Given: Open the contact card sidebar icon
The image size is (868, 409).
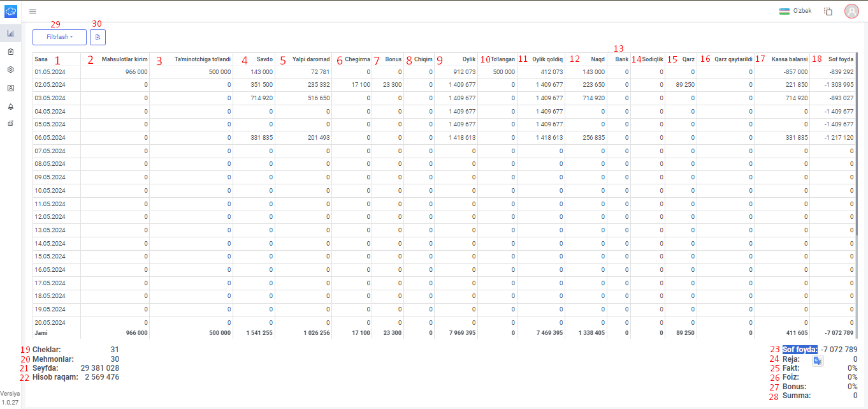Looking at the screenshot, I should pyautogui.click(x=10, y=88).
